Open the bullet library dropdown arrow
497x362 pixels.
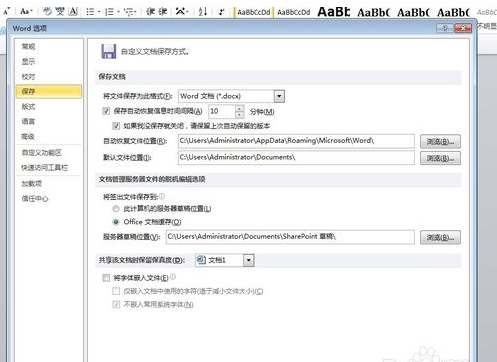(99, 12)
